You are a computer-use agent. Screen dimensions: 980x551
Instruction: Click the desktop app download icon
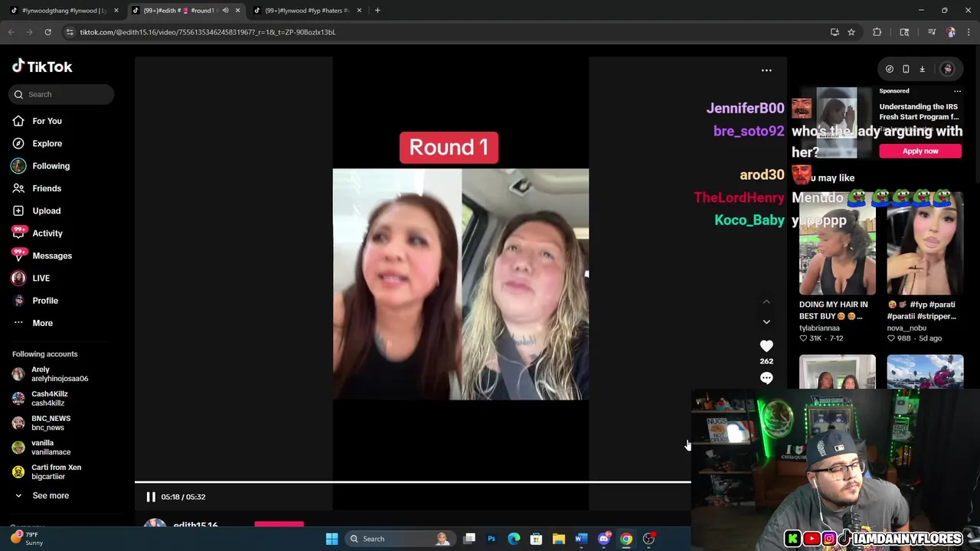(x=922, y=69)
